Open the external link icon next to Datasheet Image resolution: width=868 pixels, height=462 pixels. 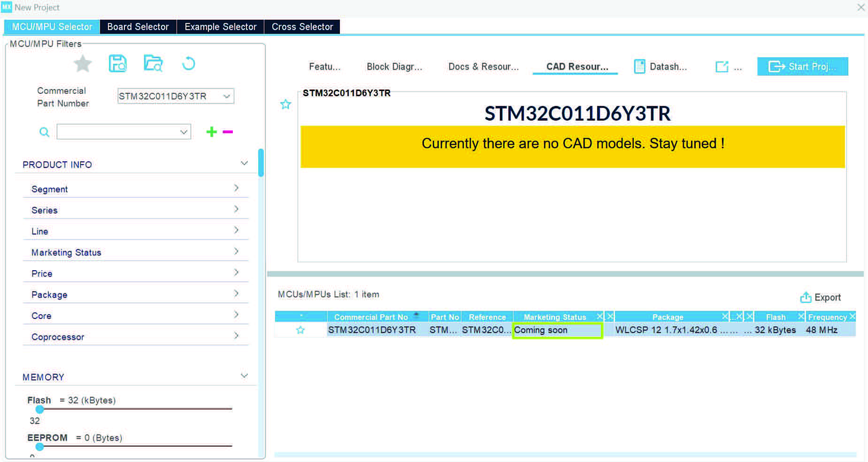(x=722, y=67)
